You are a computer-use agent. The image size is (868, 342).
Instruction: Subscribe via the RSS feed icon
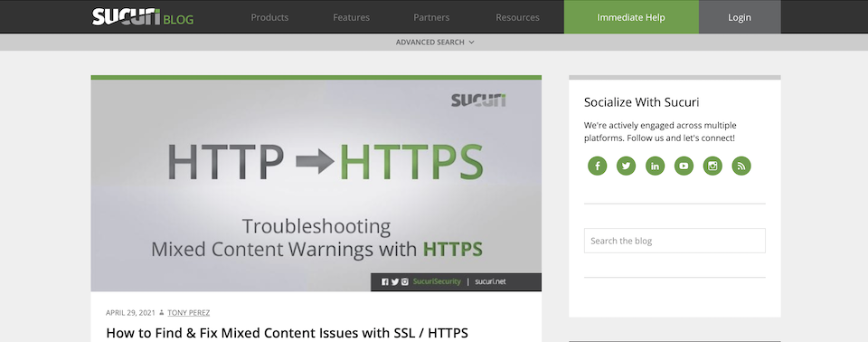pyautogui.click(x=741, y=166)
